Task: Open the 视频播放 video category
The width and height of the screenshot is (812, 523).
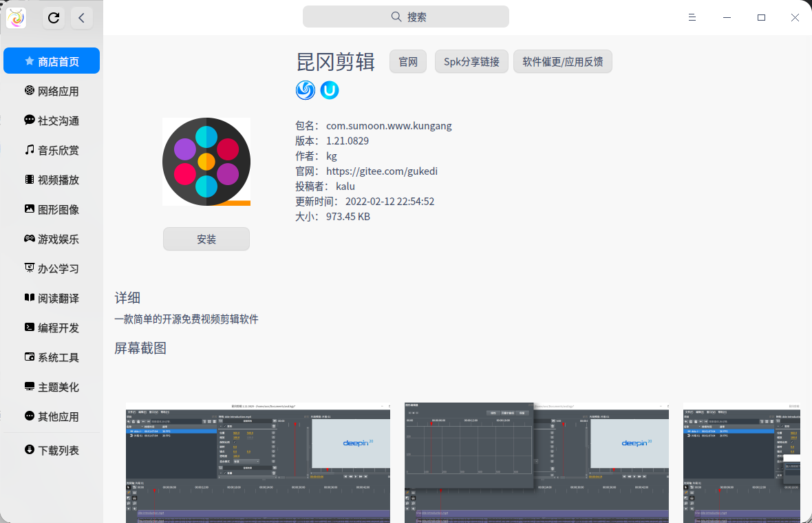Action: point(52,180)
